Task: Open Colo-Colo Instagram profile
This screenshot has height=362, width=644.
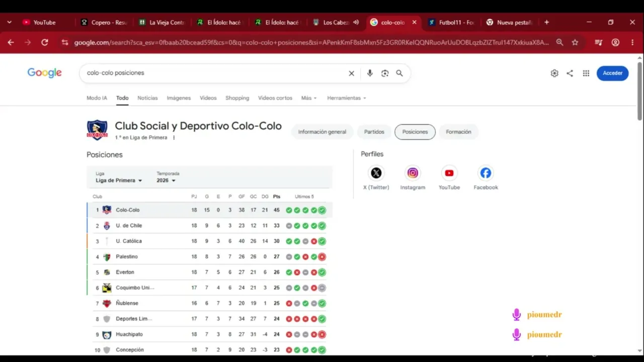Action: (413, 178)
